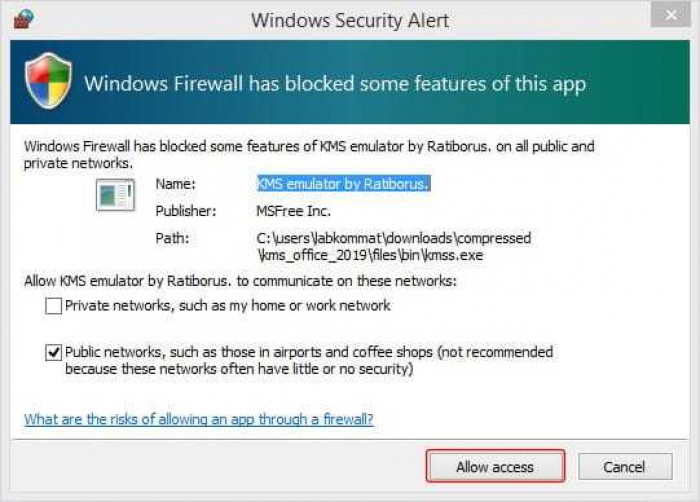Click the Windows Security Alert title text
Screen dimensions: 700x502
click(x=350, y=21)
